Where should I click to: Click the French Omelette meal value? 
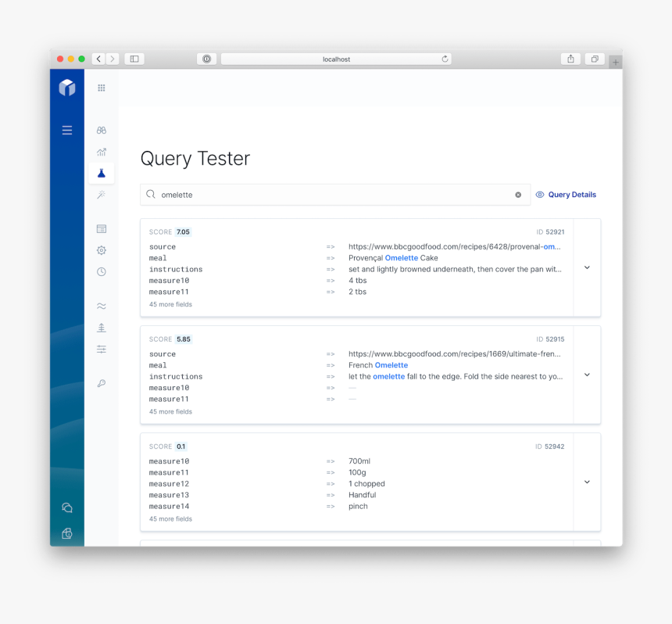[x=378, y=365]
